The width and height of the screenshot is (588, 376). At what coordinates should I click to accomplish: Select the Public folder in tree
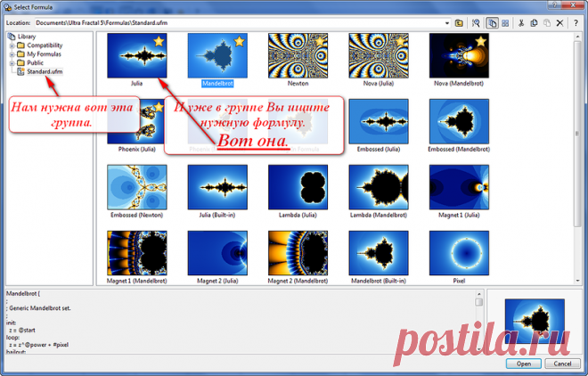point(37,62)
